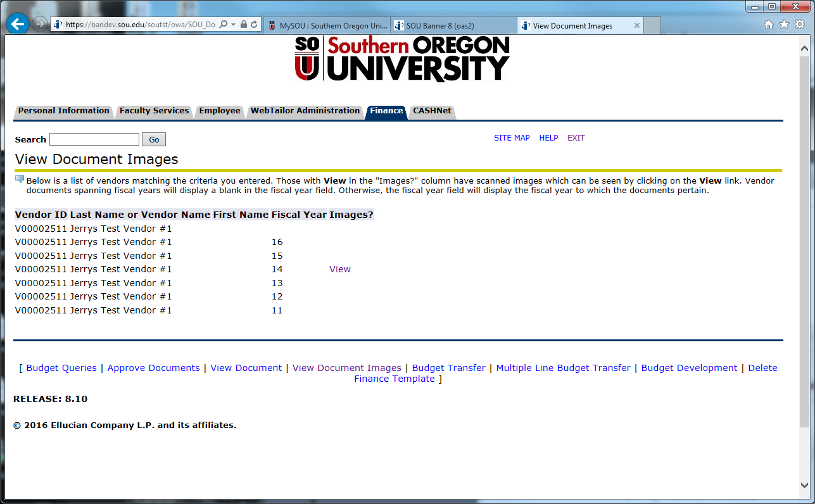Click fiscal year value 16
This screenshot has height=504, width=815.
click(277, 242)
